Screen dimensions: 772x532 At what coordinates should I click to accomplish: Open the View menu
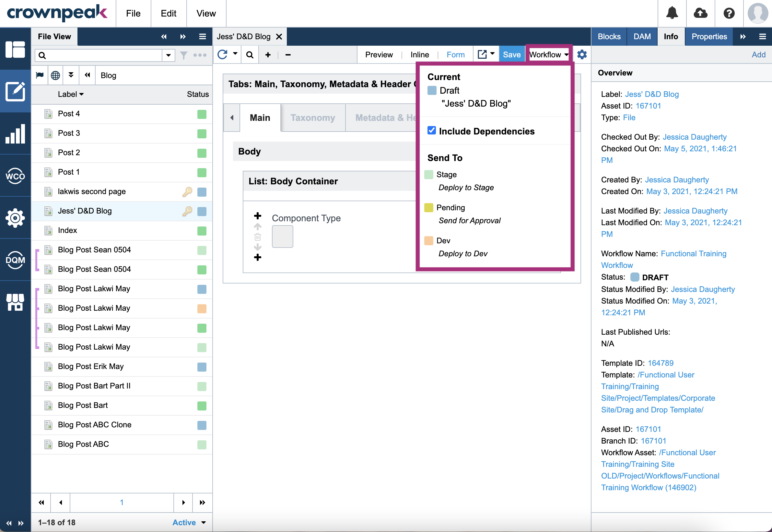coord(206,13)
